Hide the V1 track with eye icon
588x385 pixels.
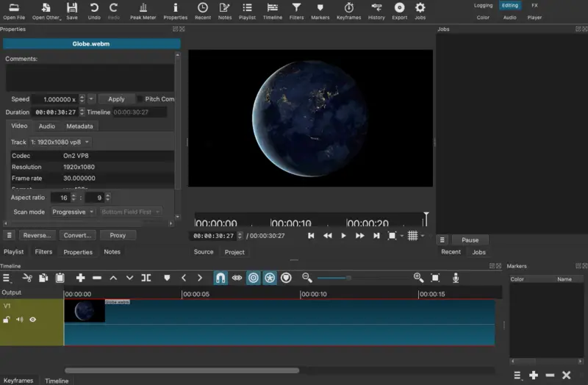[32, 320]
